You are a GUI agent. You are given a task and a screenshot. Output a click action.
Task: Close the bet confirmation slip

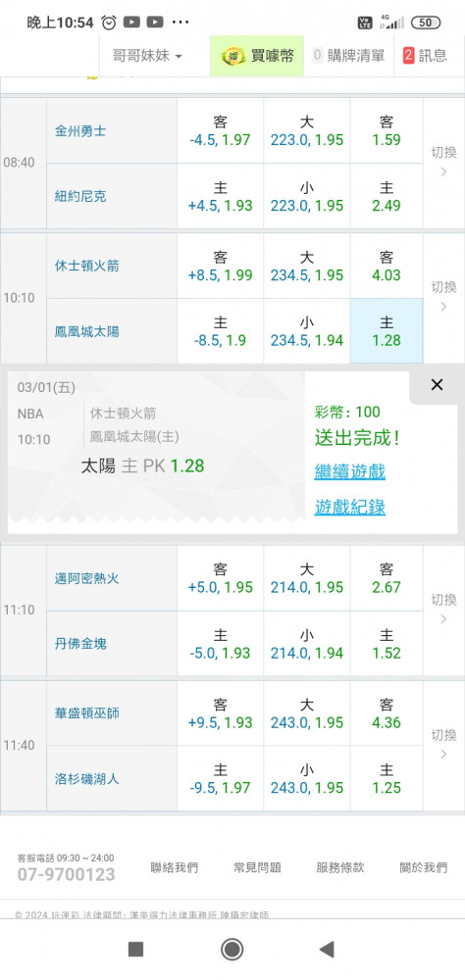click(437, 385)
